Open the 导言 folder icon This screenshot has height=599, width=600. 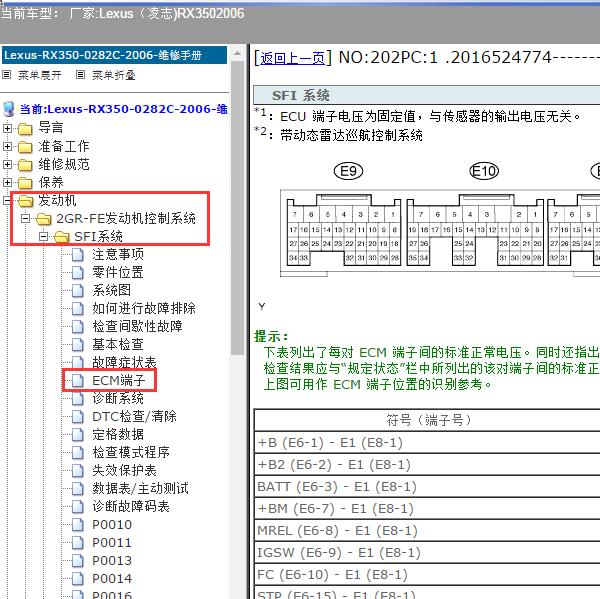[x=25, y=129]
